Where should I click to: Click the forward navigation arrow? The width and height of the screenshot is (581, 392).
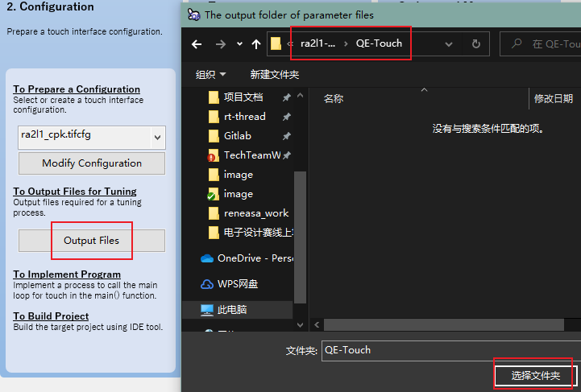220,44
